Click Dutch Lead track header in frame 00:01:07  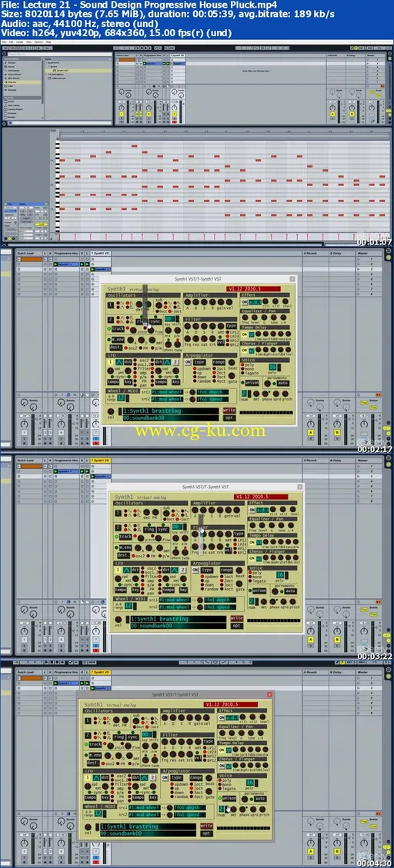(x=125, y=55)
